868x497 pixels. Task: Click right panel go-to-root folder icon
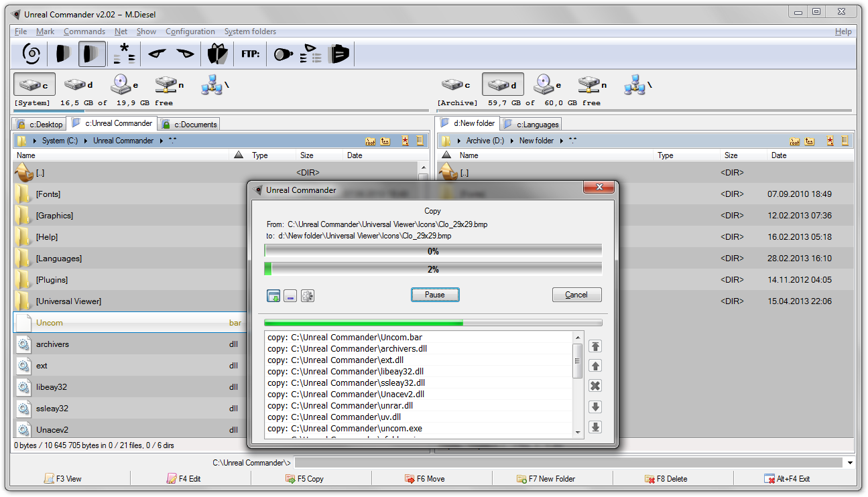pyautogui.click(x=795, y=141)
